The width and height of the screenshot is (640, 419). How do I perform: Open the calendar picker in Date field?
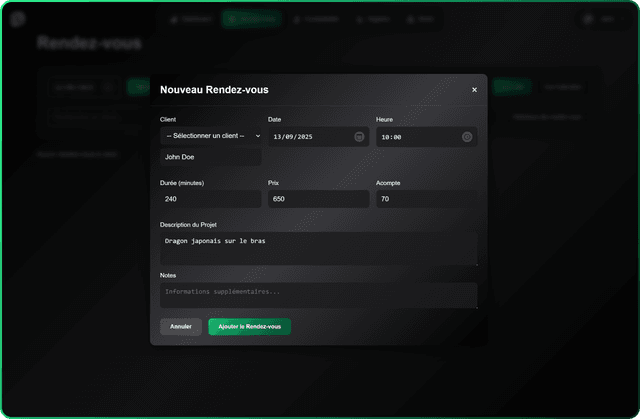[x=359, y=137]
